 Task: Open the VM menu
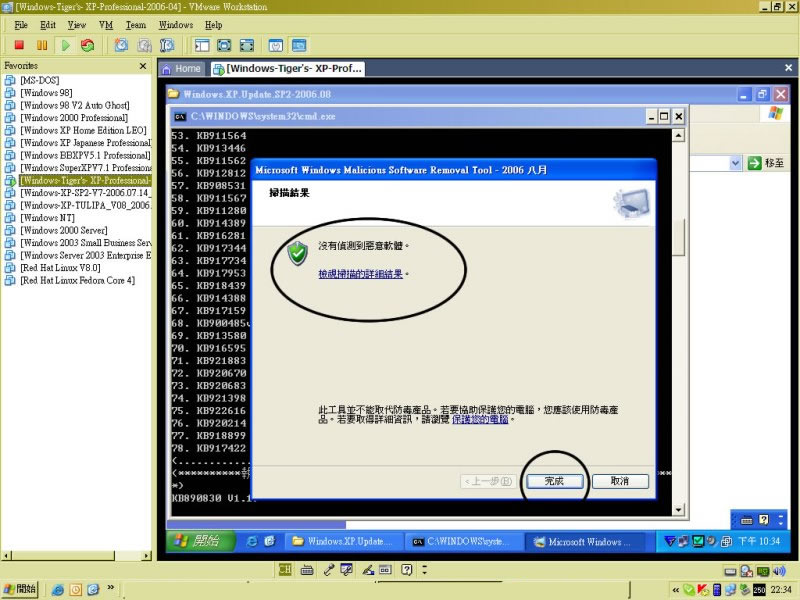coord(106,25)
